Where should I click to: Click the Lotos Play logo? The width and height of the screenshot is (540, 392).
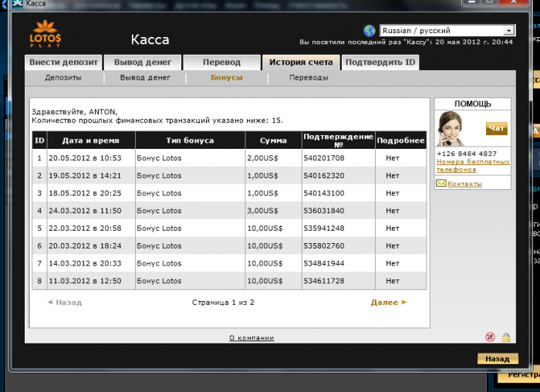[x=46, y=34]
